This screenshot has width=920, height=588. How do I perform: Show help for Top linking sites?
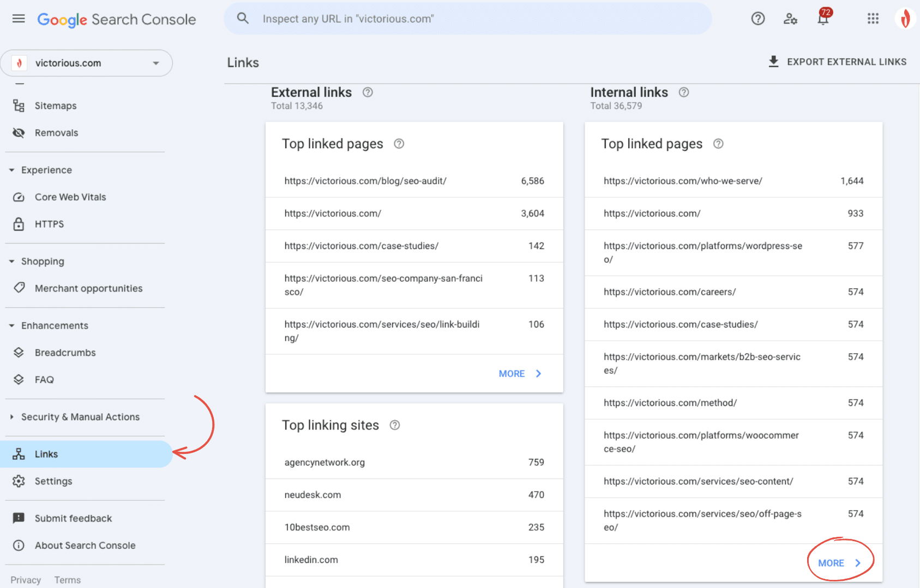click(395, 425)
